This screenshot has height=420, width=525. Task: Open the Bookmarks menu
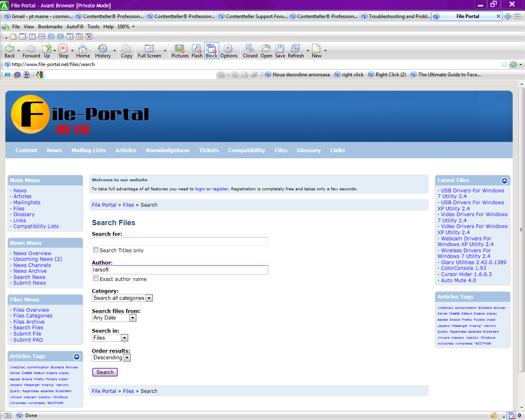(x=50, y=27)
